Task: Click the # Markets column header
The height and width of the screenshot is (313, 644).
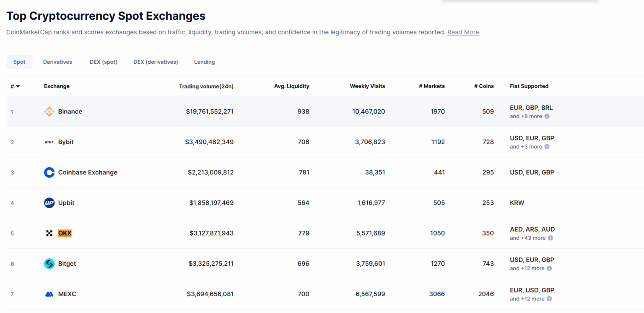Action: (431, 86)
